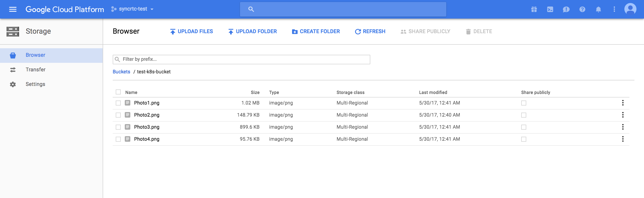The image size is (644, 198).
Task: Open the Photo1.png more options menu
Action: click(623, 103)
